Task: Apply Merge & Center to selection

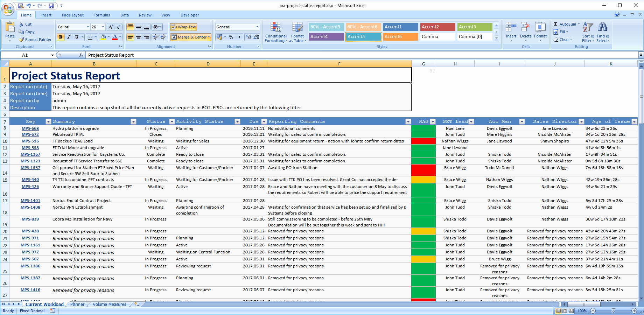Action: [x=189, y=37]
